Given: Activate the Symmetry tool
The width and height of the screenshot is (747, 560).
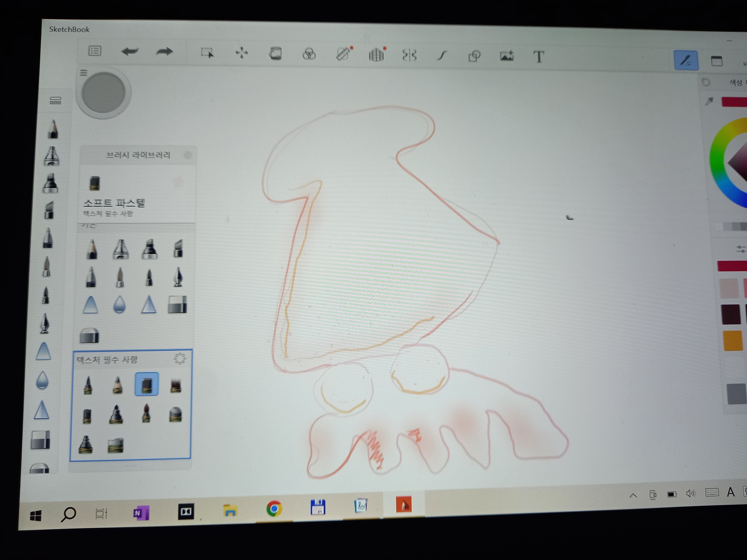Looking at the screenshot, I should pos(409,55).
